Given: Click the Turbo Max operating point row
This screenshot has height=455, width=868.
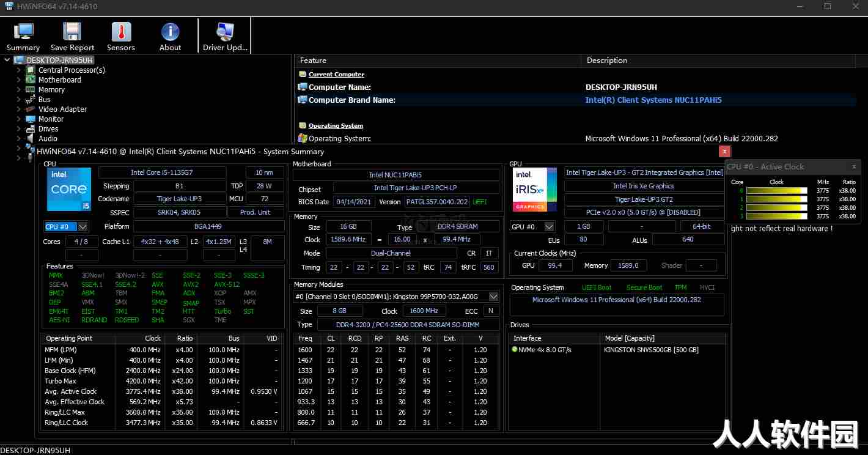Looking at the screenshot, I should click(161, 381).
